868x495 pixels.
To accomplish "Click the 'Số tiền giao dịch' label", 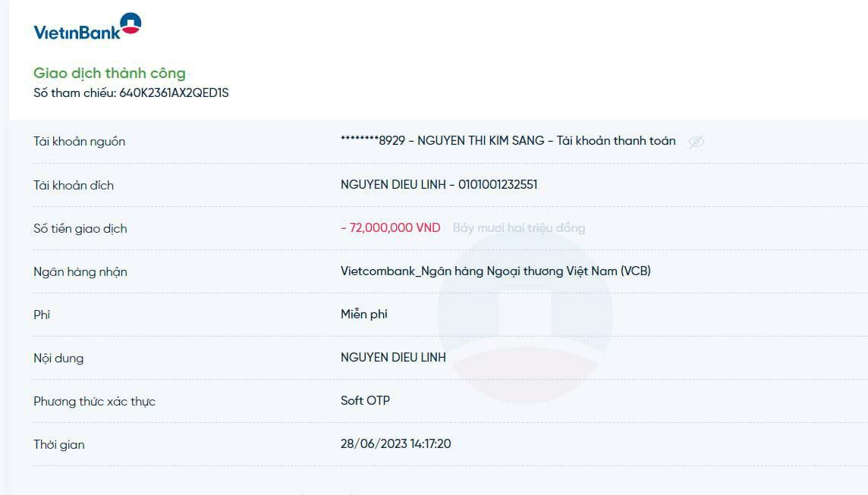I will tap(80, 228).
